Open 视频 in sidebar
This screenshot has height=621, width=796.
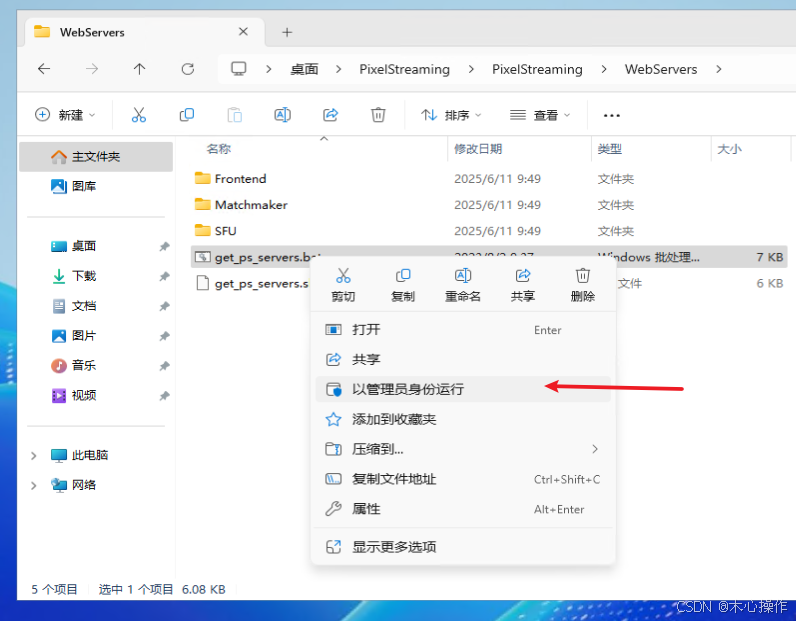96,396
